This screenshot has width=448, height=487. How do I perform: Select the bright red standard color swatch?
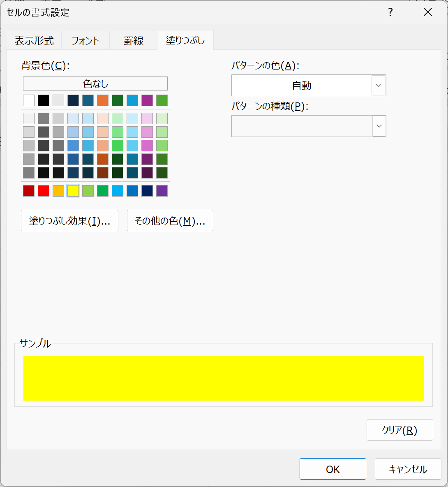tap(44, 191)
